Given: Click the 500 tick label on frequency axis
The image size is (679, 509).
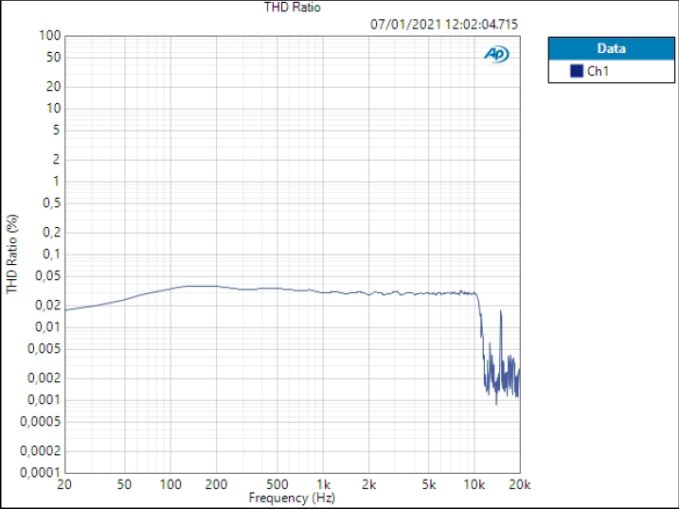Looking at the screenshot, I should pos(277,484).
